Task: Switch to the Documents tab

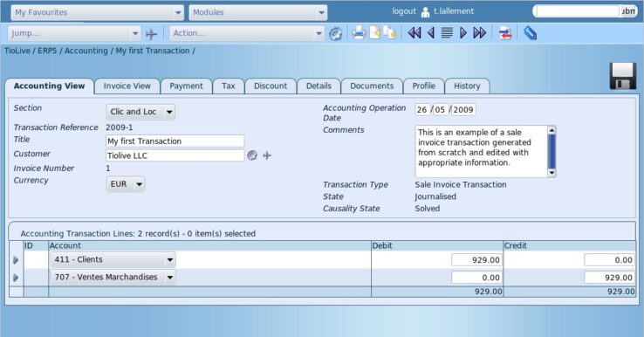Action: coord(372,86)
